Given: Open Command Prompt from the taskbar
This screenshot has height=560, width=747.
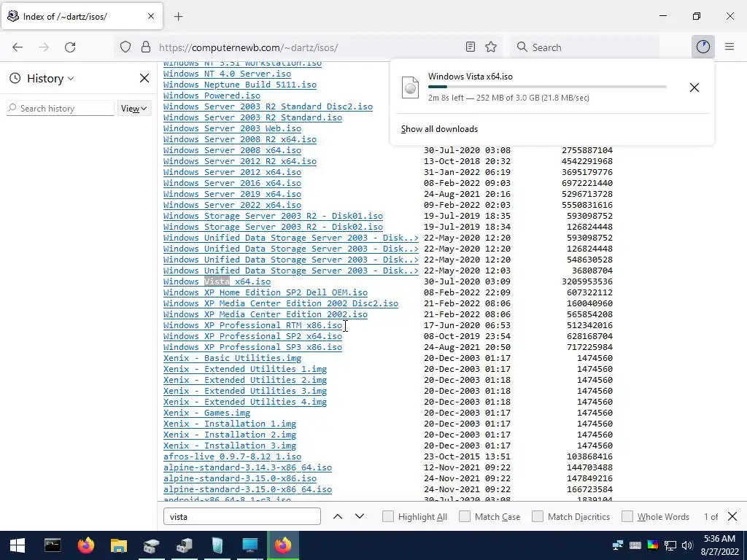Looking at the screenshot, I should (53, 545).
